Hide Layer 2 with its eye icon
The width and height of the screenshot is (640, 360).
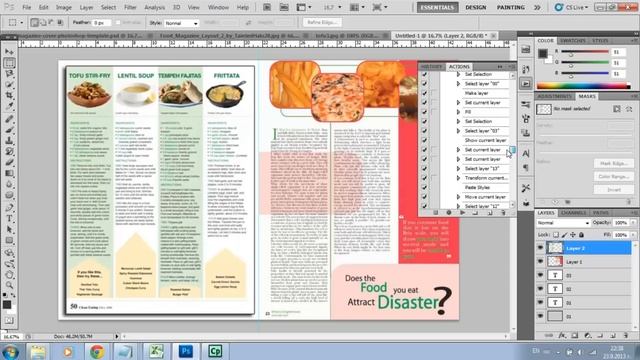click(540, 248)
